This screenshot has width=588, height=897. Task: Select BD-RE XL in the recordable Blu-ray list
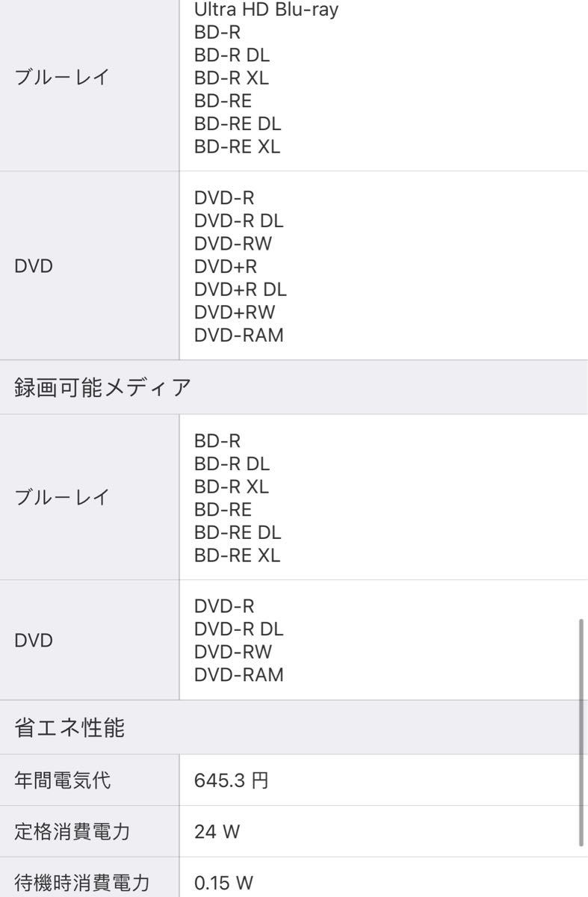(x=237, y=555)
